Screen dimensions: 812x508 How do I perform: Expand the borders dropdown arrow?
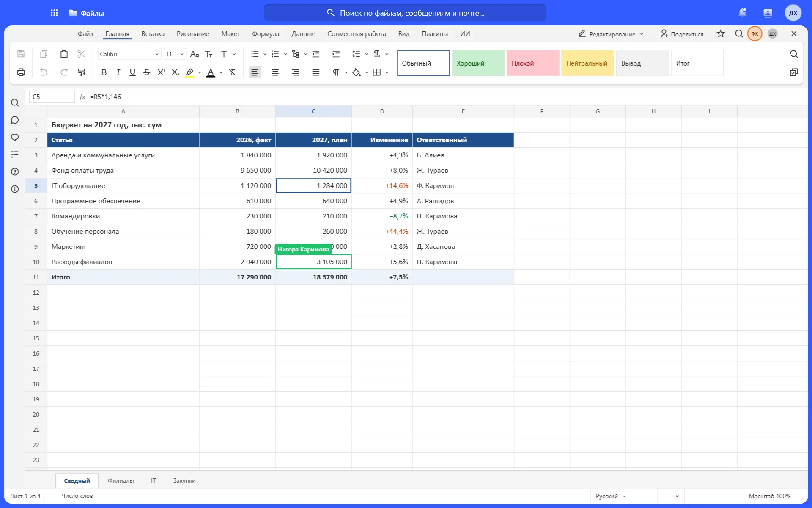[387, 72]
